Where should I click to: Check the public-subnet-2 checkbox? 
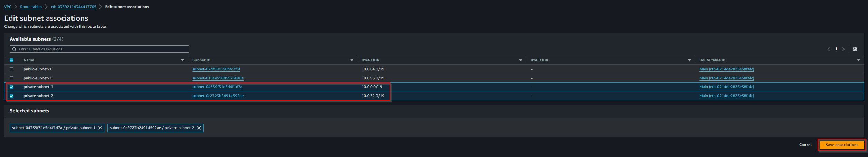pos(11,78)
